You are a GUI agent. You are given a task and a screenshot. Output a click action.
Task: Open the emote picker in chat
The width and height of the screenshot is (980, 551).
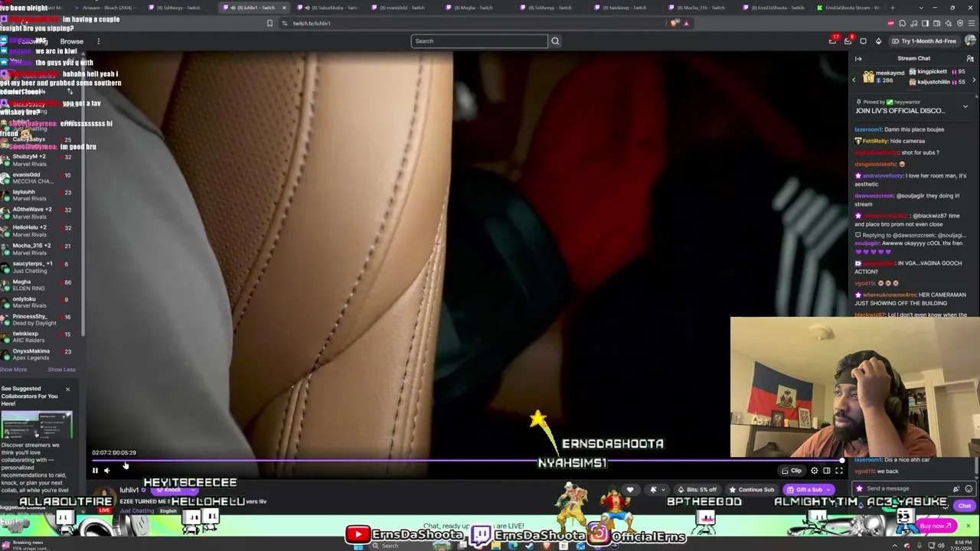tap(969, 488)
